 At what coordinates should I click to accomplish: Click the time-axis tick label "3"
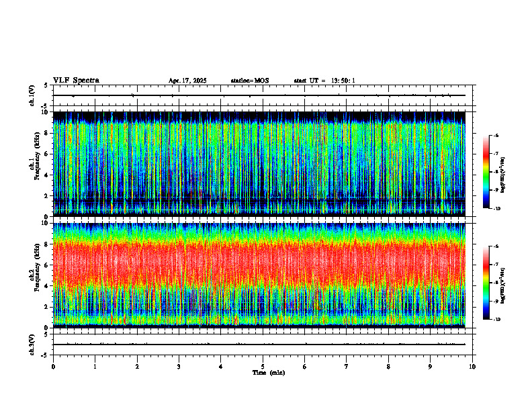point(179,367)
